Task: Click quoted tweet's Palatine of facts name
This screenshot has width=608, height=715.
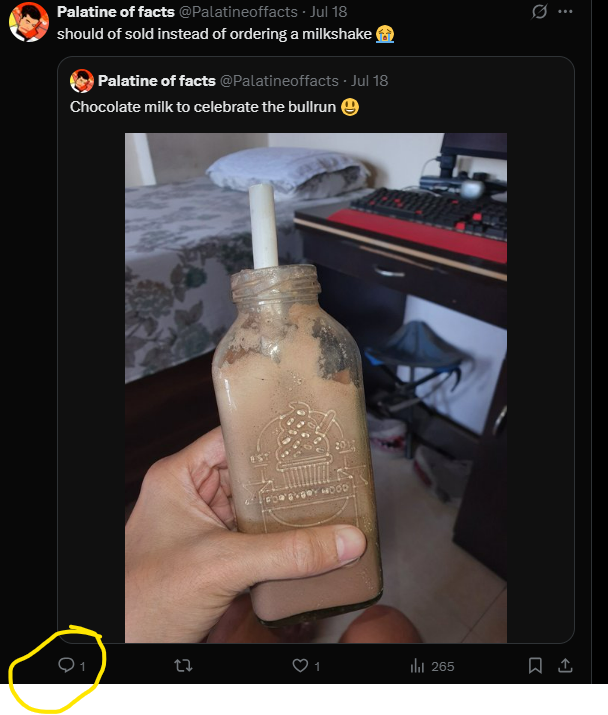Action: tap(156, 81)
